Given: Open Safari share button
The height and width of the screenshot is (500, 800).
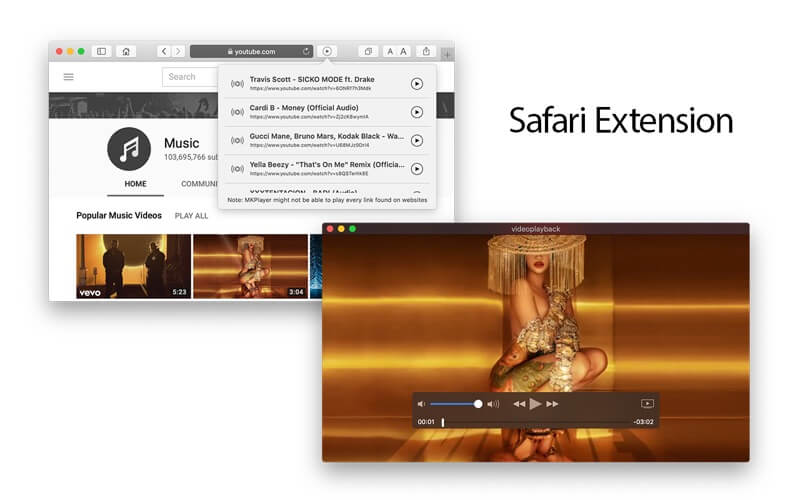Looking at the screenshot, I should pos(426,52).
